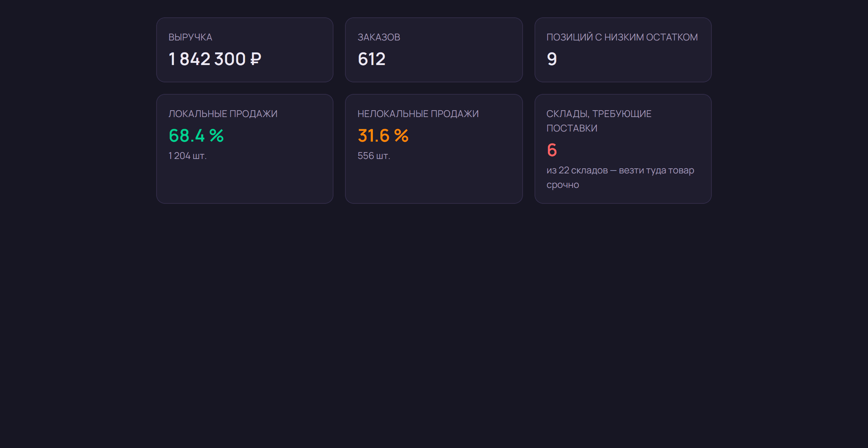Screen dimensions: 868x448
Task: Select the low-stock positions value 9
Action: (x=552, y=59)
